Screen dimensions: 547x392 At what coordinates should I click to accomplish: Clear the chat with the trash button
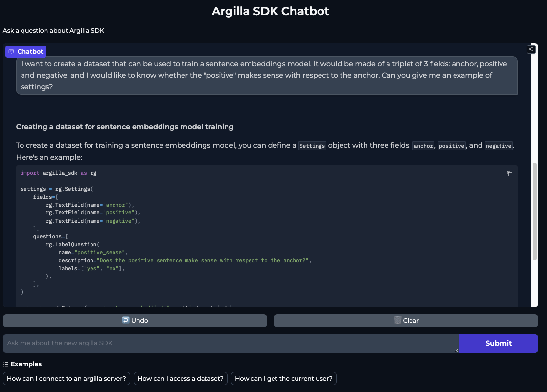click(x=406, y=321)
